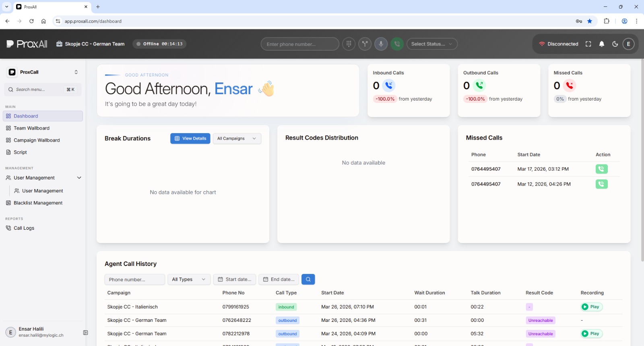
Task: Click the Unreachable code for 0762648222
Action: [x=541, y=320]
